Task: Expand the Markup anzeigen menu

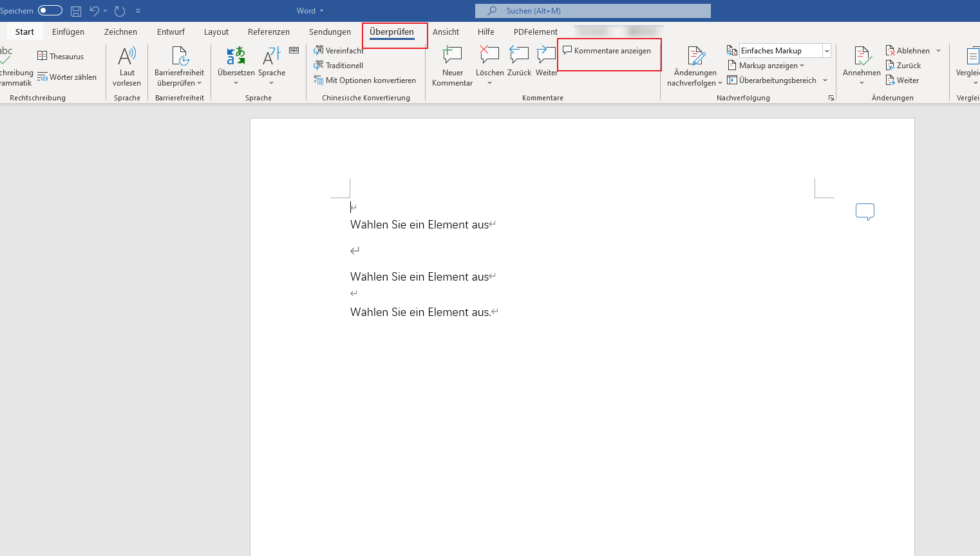Action: [766, 65]
